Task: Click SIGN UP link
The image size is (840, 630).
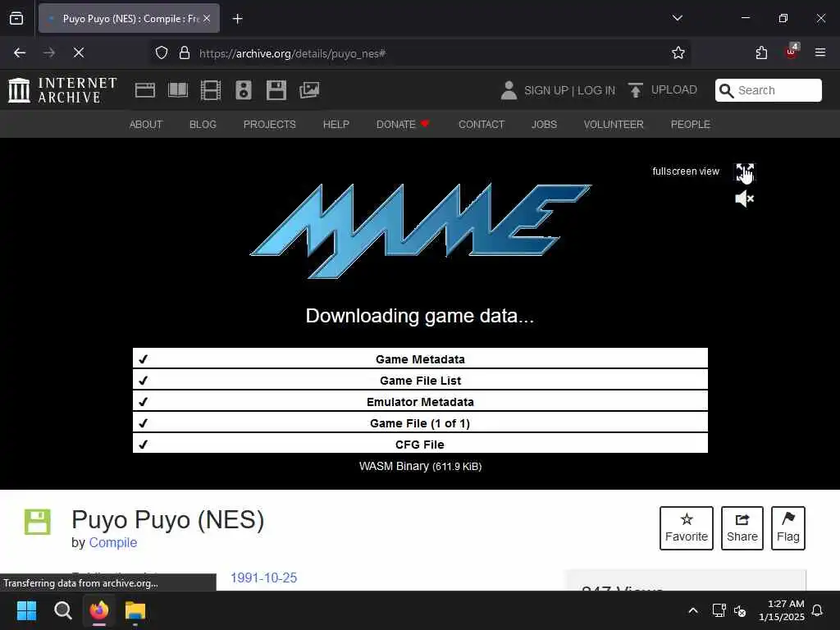Action: pyautogui.click(x=546, y=90)
